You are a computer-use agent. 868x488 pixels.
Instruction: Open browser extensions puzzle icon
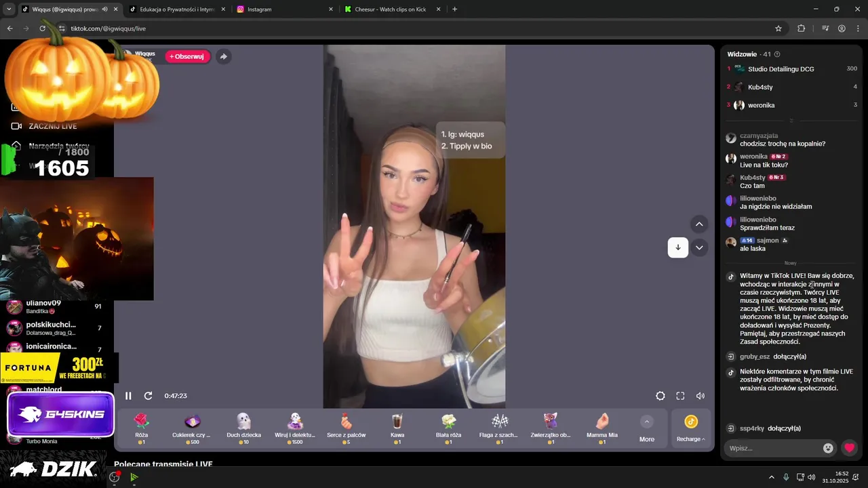coord(801,28)
